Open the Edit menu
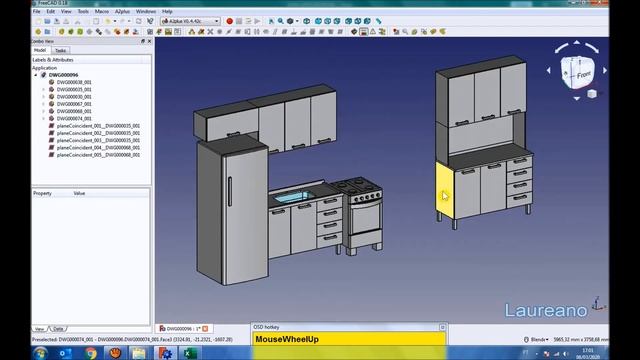Image resolution: width=640 pixels, height=360 pixels. [51, 11]
